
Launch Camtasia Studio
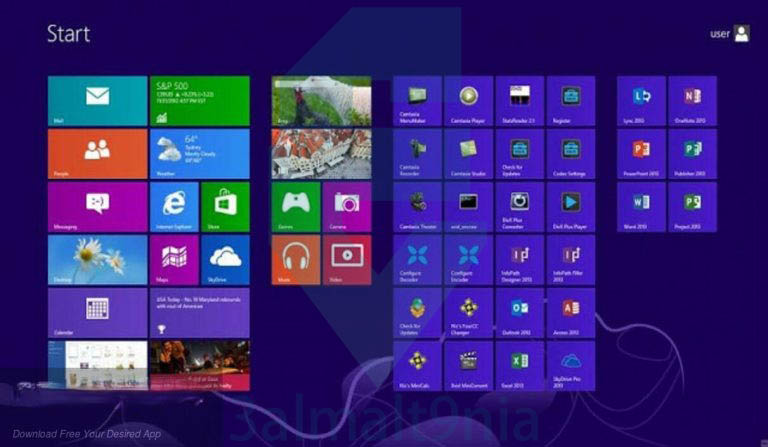pos(469,154)
